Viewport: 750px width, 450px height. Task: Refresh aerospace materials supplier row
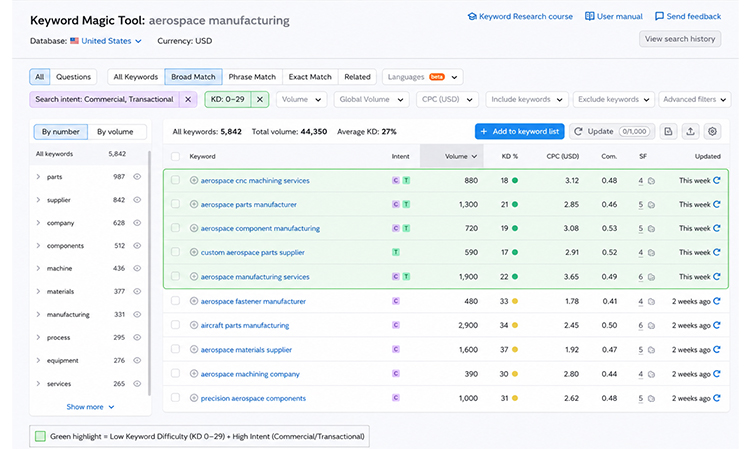tap(717, 350)
